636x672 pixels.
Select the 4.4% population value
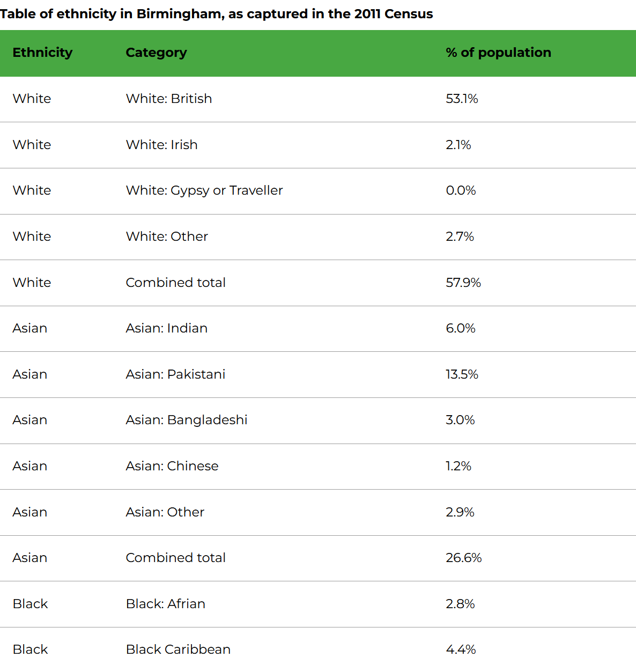click(x=461, y=649)
